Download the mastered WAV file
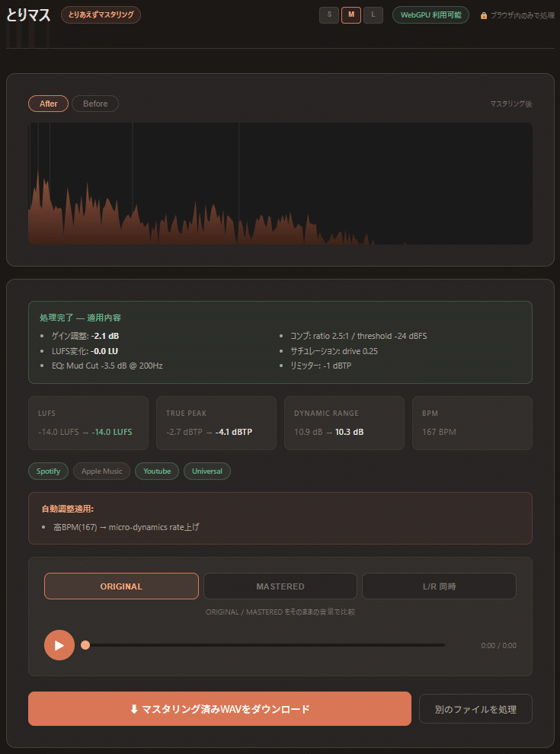The height and width of the screenshot is (754, 560). pyautogui.click(x=220, y=709)
